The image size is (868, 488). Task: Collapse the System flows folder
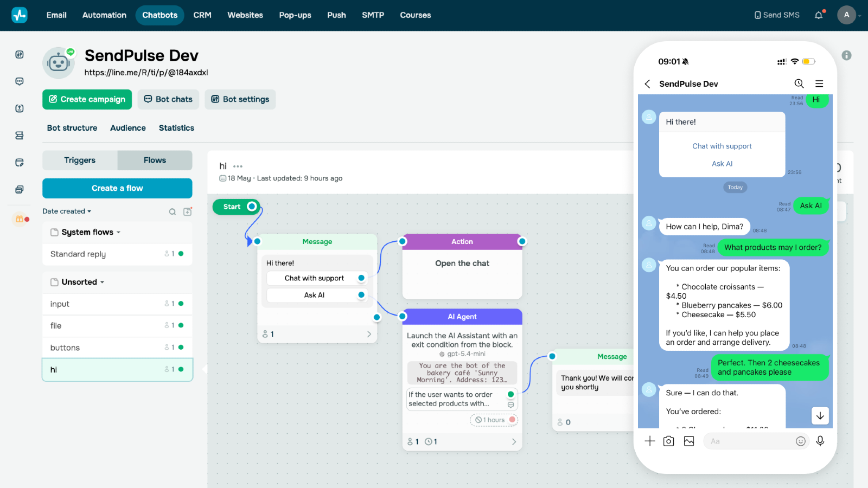coord(91,232)
